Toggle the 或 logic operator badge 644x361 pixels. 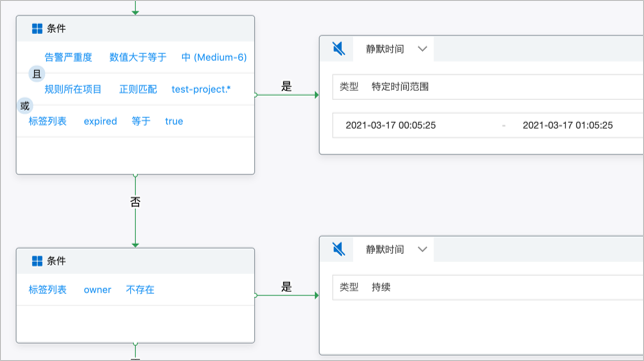coord(25,106)
